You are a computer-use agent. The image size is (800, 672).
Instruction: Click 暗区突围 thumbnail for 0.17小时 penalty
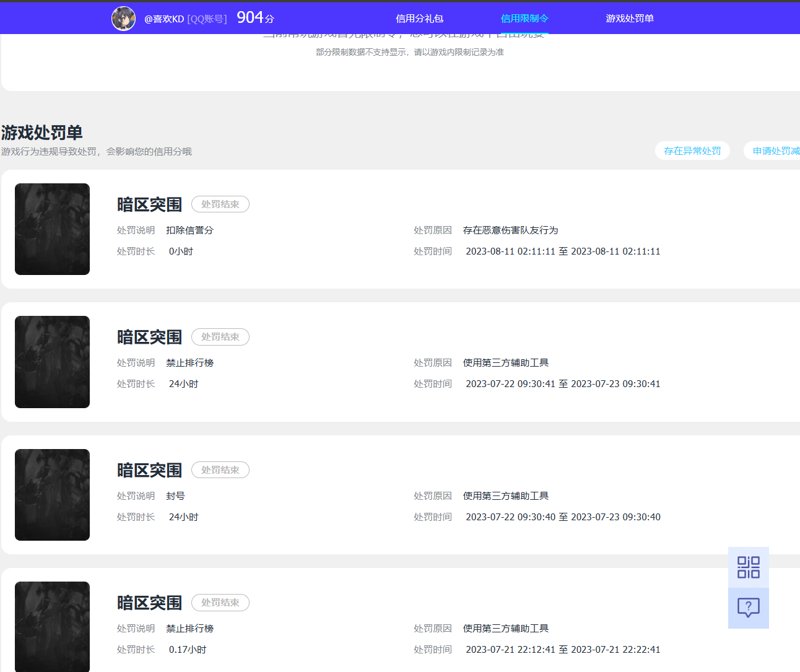(52, 626)
